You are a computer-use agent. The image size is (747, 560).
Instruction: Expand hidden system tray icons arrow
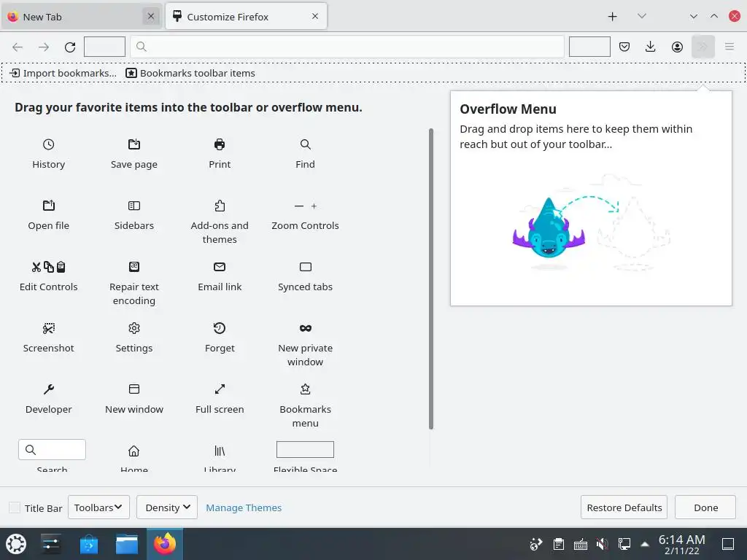[x=645, y=544]
